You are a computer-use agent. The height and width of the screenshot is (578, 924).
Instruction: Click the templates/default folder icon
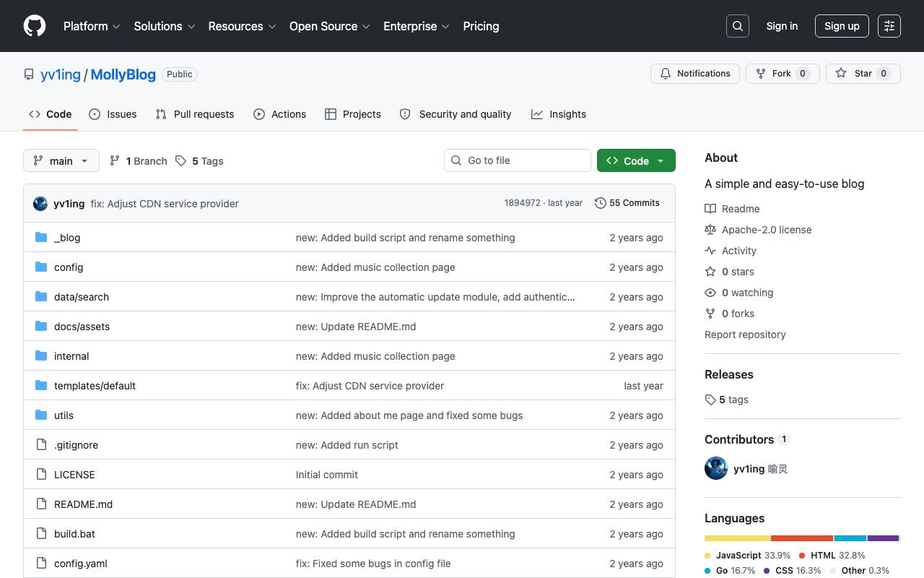pos(41,386)
